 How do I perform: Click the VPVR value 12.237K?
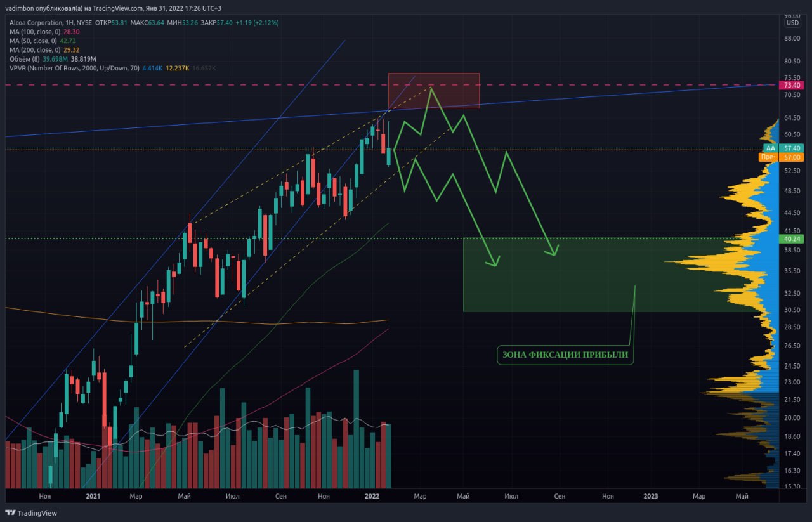coord(179,68)
